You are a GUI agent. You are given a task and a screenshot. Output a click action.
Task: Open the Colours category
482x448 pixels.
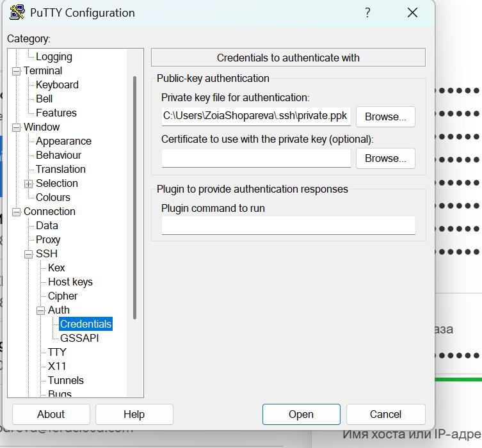coord(53,197)
